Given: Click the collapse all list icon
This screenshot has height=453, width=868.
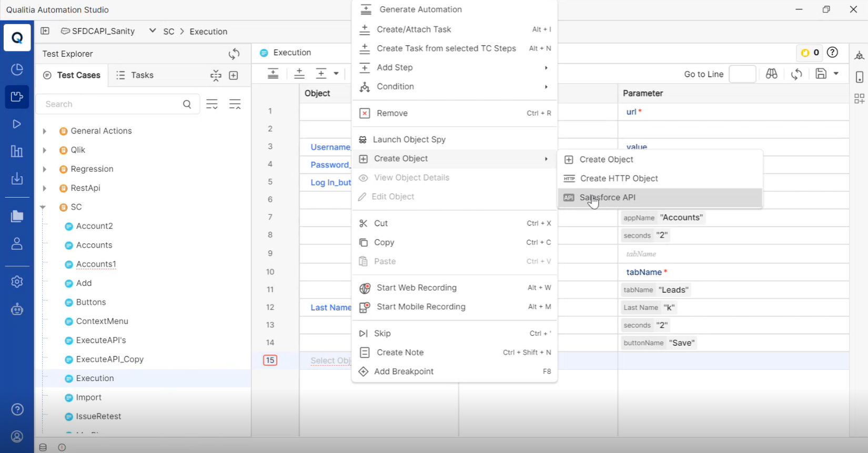Looking at the screenshot, I should [x=235, y=104].
